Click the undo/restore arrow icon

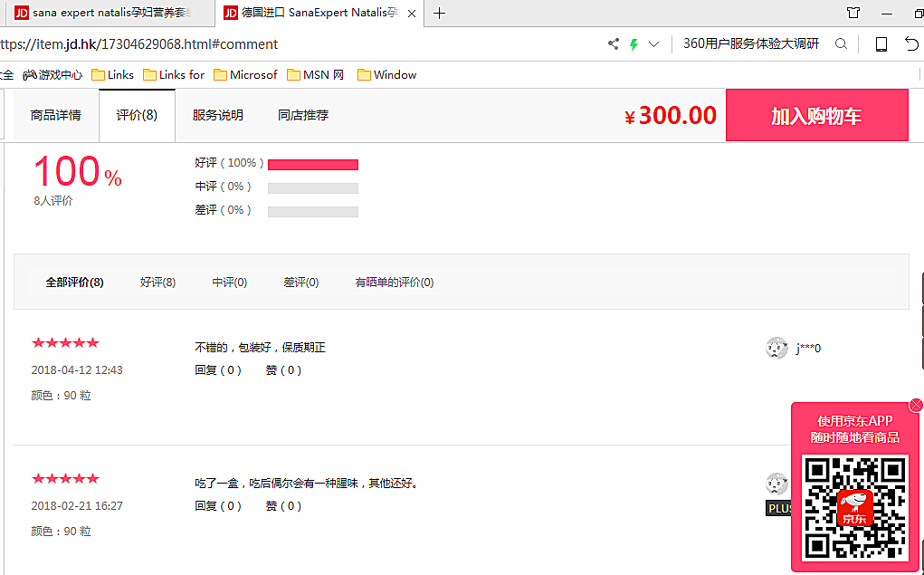tap(911, 44)
